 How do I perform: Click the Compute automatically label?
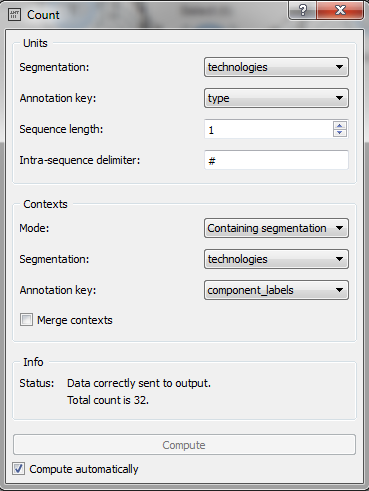(x=84, y=469)
